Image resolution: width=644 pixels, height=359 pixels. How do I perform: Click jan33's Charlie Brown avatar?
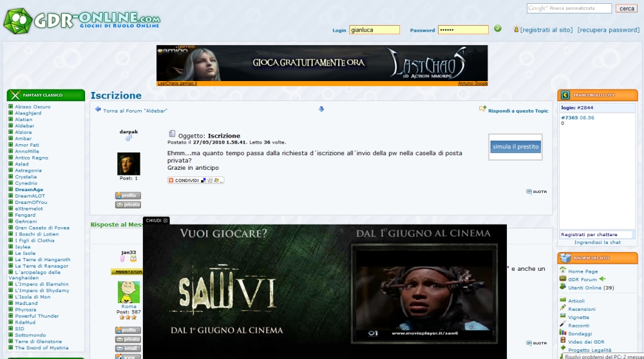(x=129, y=292)
